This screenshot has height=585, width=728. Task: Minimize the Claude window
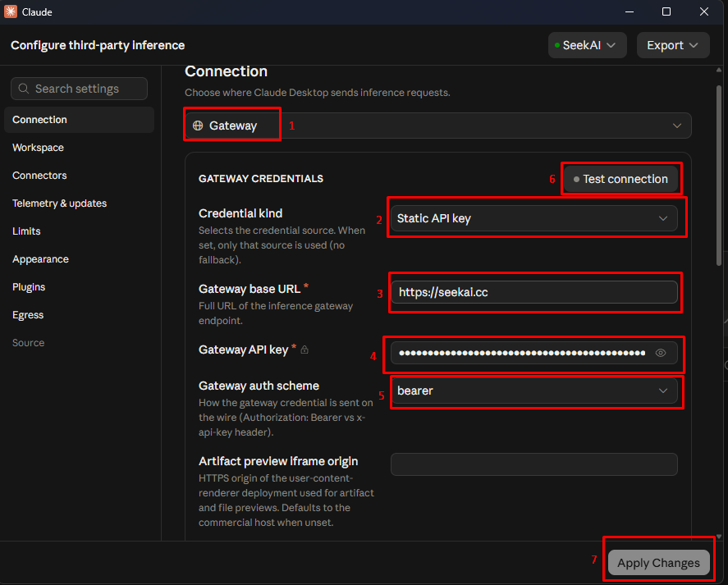pos(630,11)
